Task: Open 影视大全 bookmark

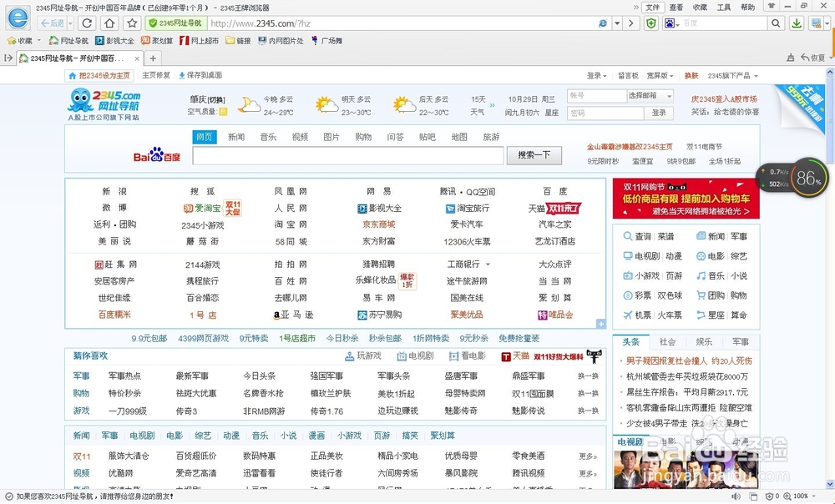Action: (115, 40)
